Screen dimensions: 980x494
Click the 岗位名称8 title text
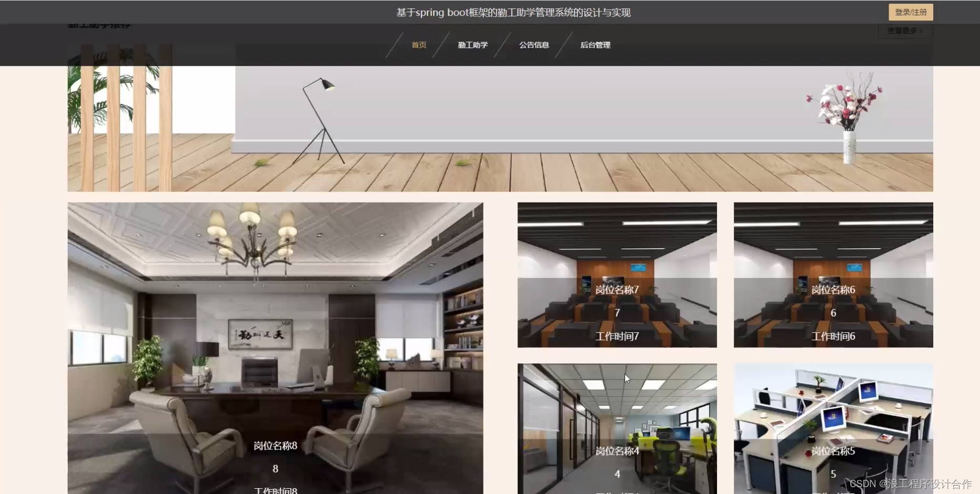click(275, 446)
